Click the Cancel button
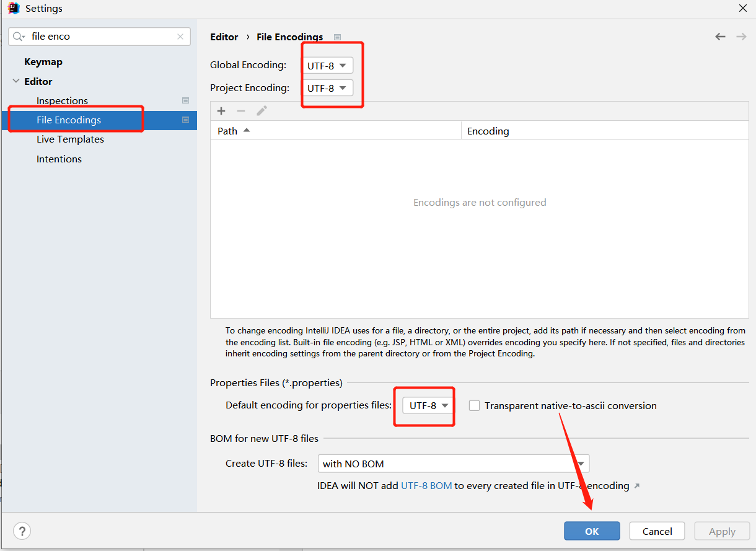Screen dimensions: 756x551 point(657,531)
